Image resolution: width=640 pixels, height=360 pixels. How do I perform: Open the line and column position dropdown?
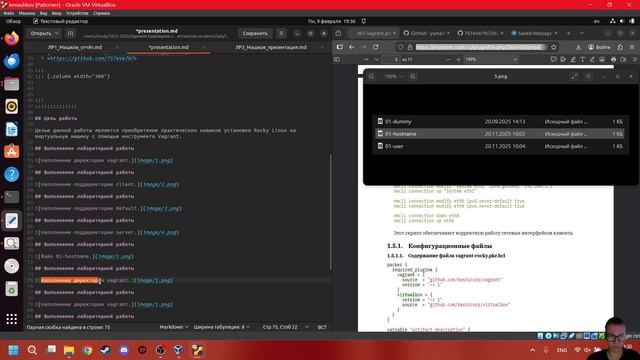286,327
